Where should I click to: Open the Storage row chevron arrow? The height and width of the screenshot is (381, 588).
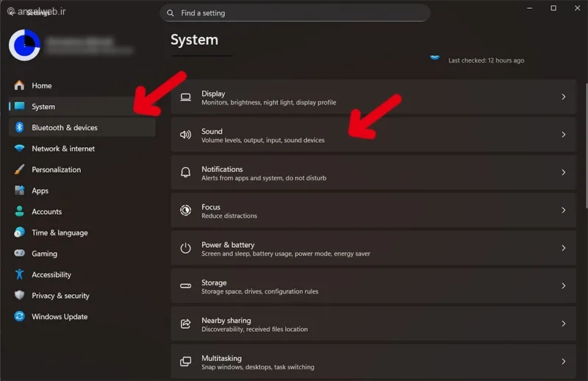(x=563, y=286)
